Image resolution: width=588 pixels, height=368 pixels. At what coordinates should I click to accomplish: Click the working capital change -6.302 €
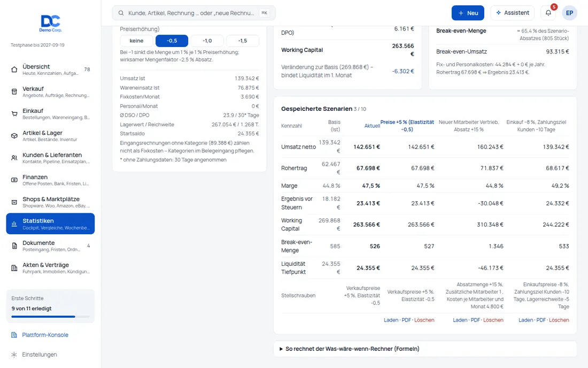click(403, 71)
